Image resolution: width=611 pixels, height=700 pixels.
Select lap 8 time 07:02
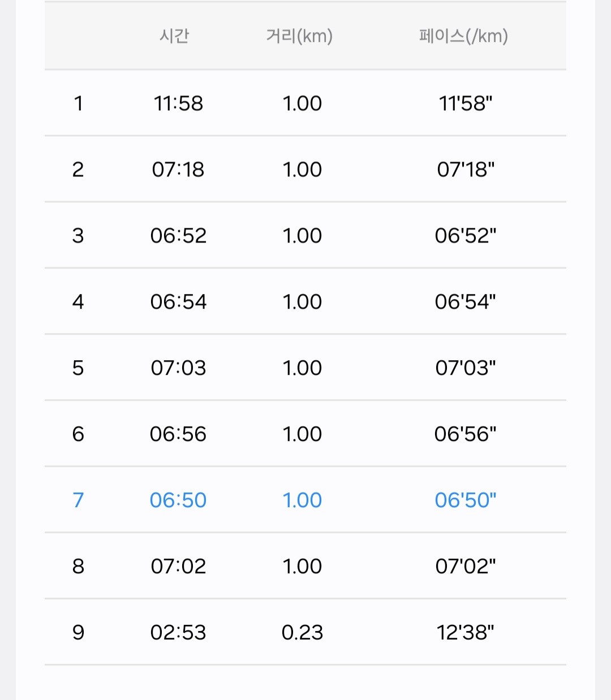(x=178, y=567)
